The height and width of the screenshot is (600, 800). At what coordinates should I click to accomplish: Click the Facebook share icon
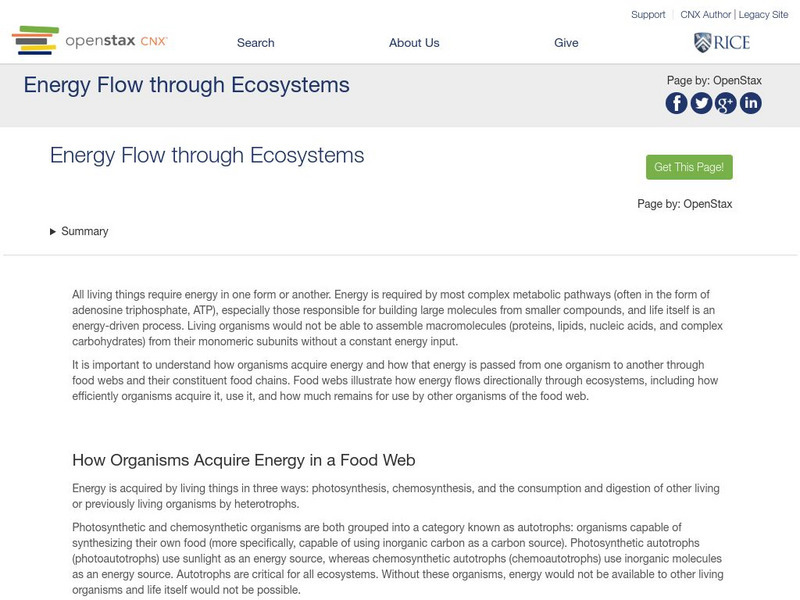[x=677, y=103]
